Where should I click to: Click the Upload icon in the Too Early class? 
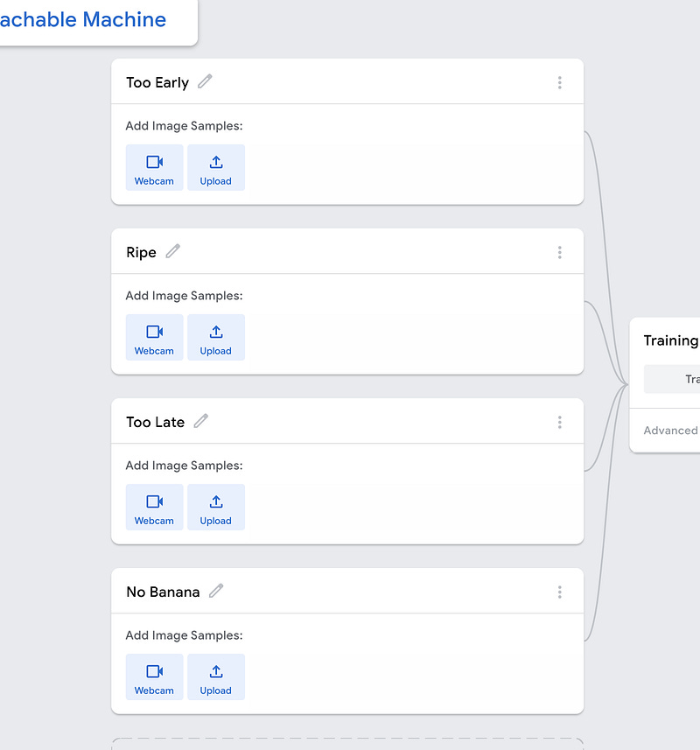click(x=215, y=167)
